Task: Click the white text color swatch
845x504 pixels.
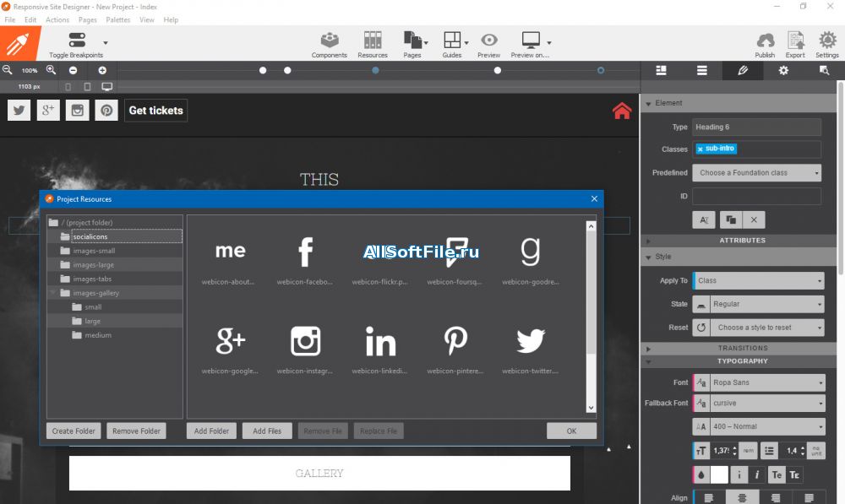Action: (719, 475)
